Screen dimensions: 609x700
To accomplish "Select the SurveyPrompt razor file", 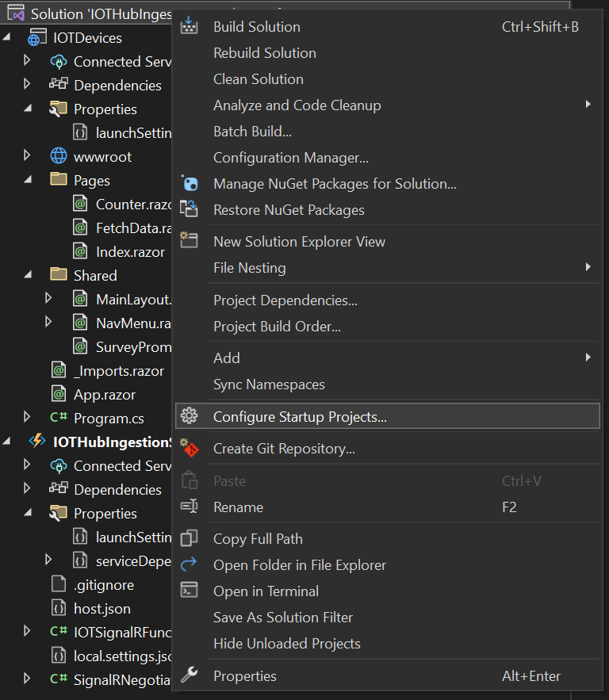I will tap(134, 347).
